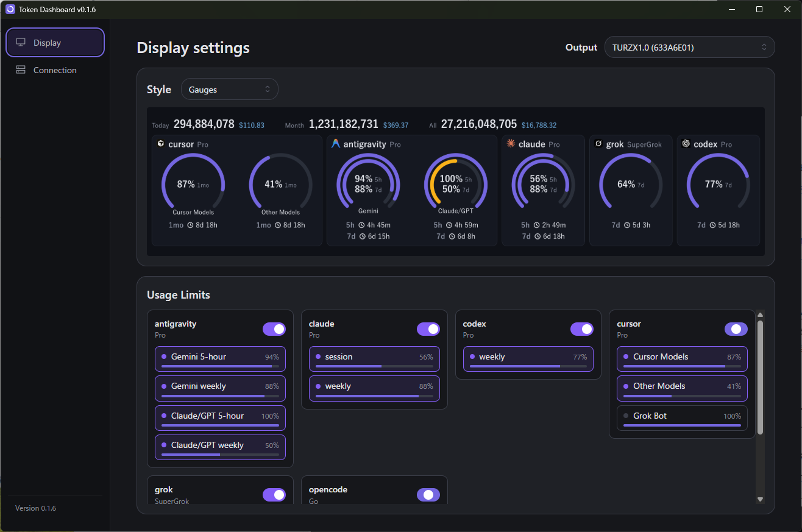
Task: Click the cursor logo icon in gauge preview
Action: point(160,144)
